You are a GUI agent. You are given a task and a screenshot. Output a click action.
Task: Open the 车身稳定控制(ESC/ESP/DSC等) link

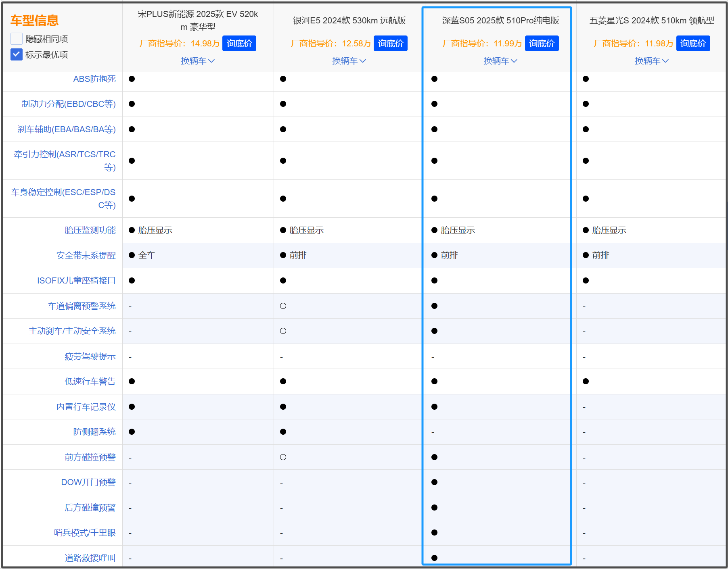(x=63, y=198)
